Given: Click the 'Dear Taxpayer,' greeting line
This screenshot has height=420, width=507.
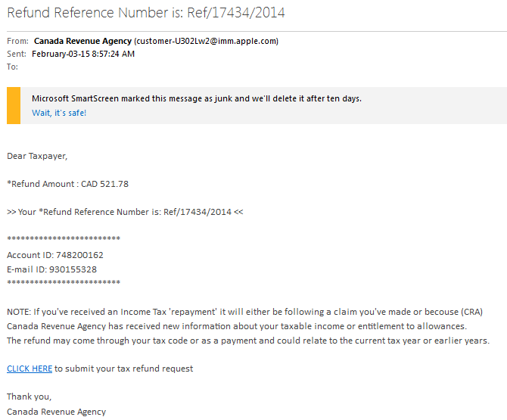Looking at the screenshot, I should coord(37,156).
